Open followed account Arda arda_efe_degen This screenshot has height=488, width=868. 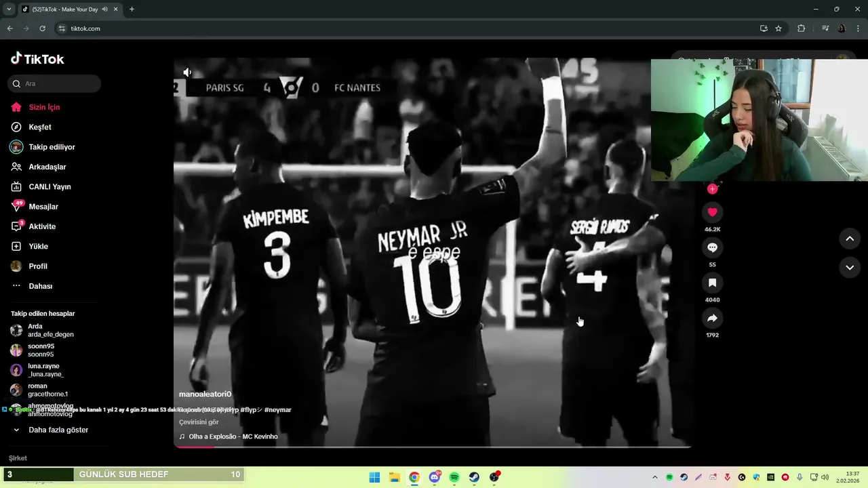42,330
